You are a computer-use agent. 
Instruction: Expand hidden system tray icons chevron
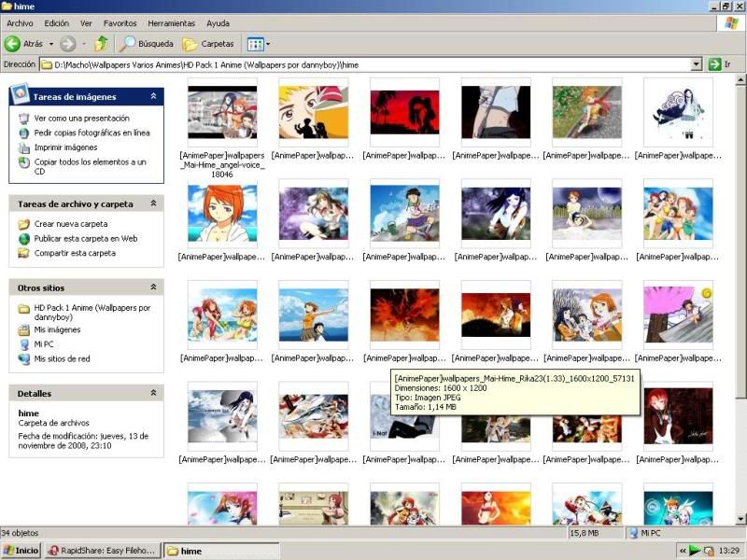click(683, 551)
